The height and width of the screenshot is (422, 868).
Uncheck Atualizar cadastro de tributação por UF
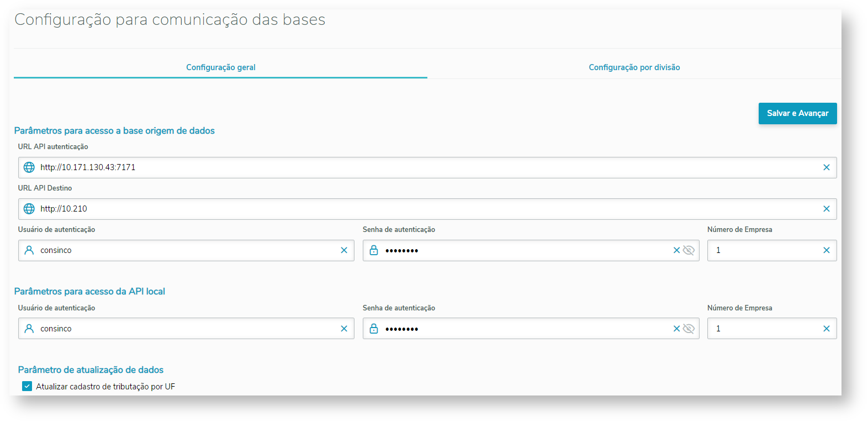pyautogui.click(x=27, y=386)
